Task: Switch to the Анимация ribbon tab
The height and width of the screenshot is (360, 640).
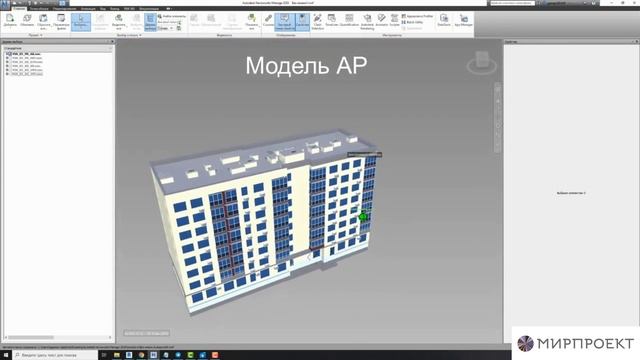Action: [x=88, y=9]
